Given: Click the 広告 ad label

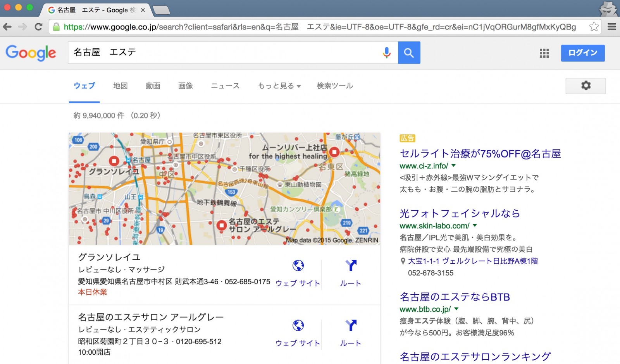Looking at the screenshot, I should (407, 138).
